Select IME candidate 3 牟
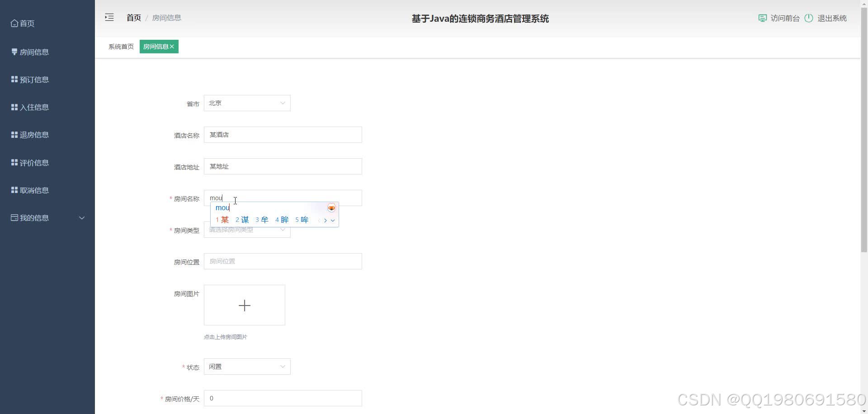 pos(262,220)
